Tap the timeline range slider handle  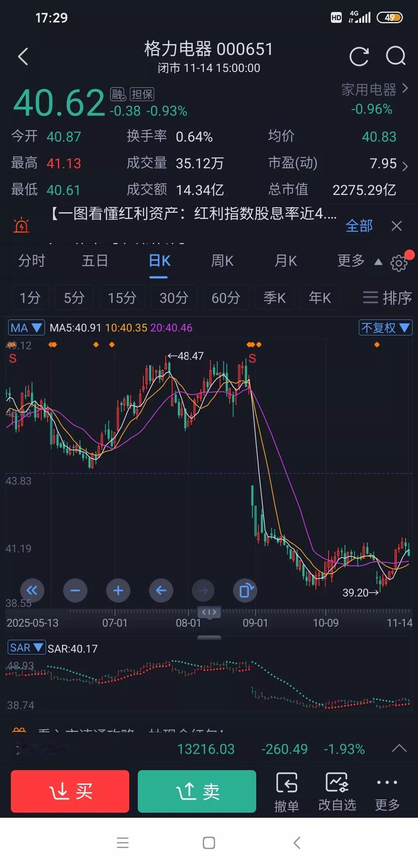(209, 612)
